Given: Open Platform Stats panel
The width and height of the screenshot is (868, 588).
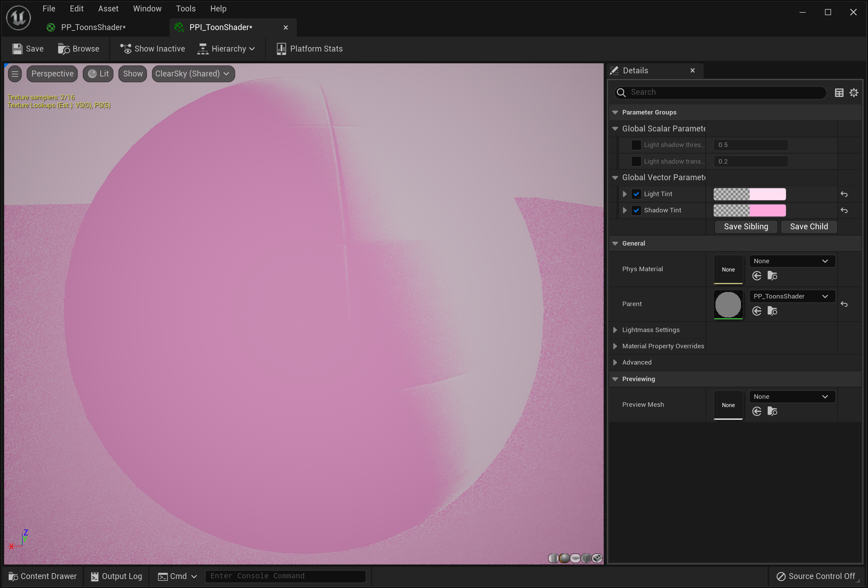Looking at the screenshot, I should click(310, 49).
